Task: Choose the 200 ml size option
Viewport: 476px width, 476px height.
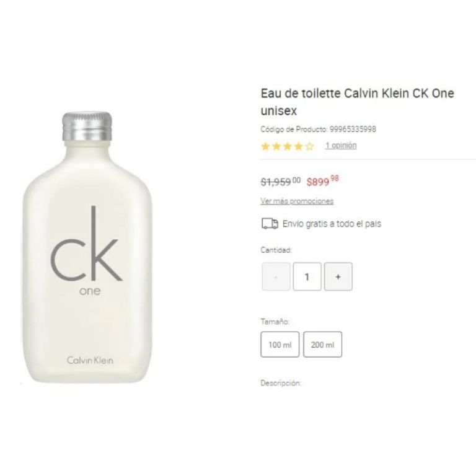Action: 322,344
